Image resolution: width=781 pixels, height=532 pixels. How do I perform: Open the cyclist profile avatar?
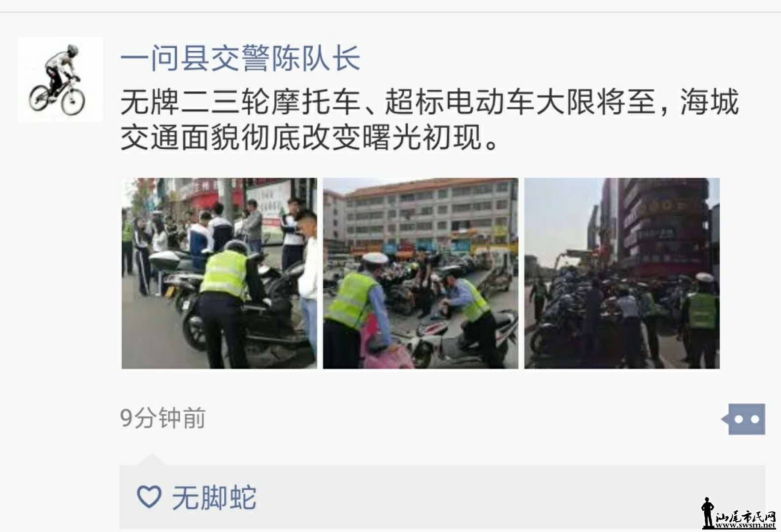click(61, 79)
